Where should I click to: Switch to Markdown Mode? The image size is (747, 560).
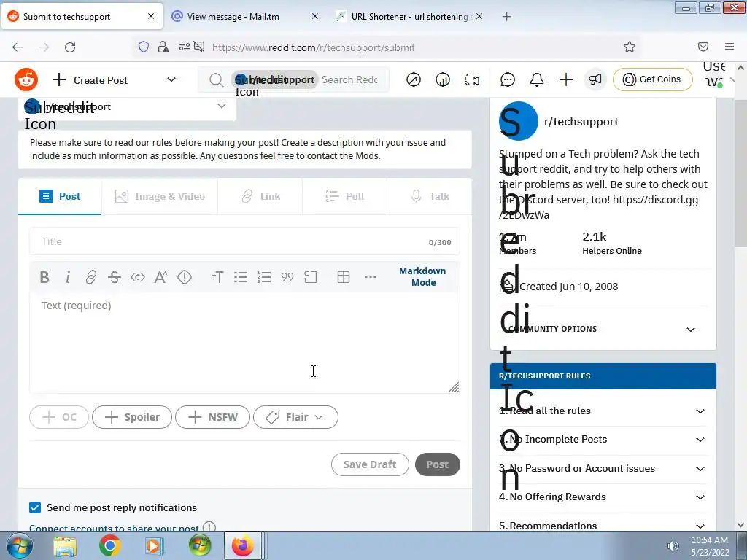click(422, 276)
